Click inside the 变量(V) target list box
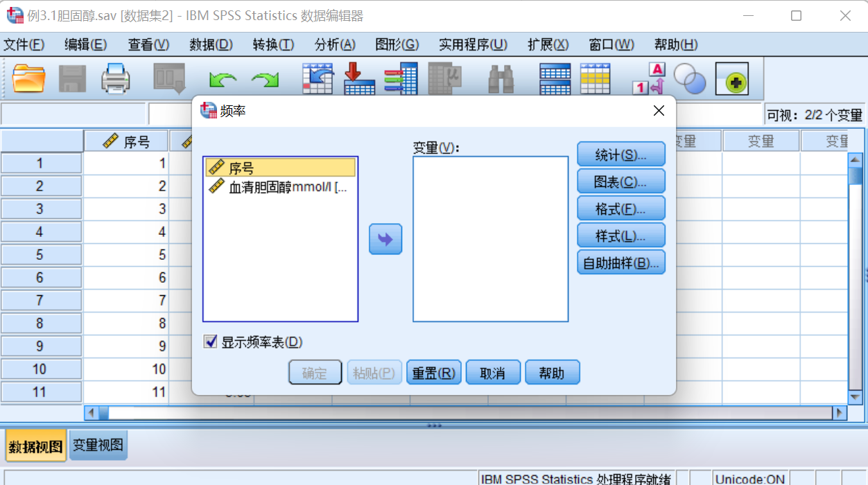Screen dimensions: 868x485 coord(491,239)
